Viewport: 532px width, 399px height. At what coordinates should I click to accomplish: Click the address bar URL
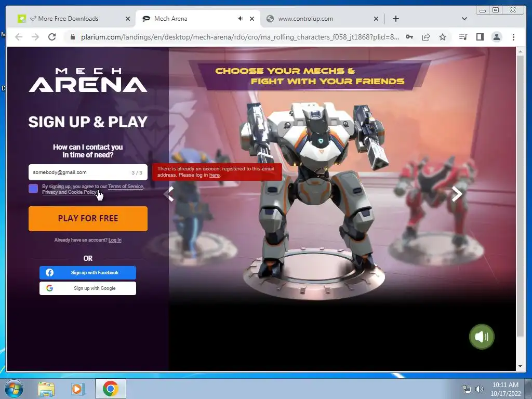click(x=240, y=37)
